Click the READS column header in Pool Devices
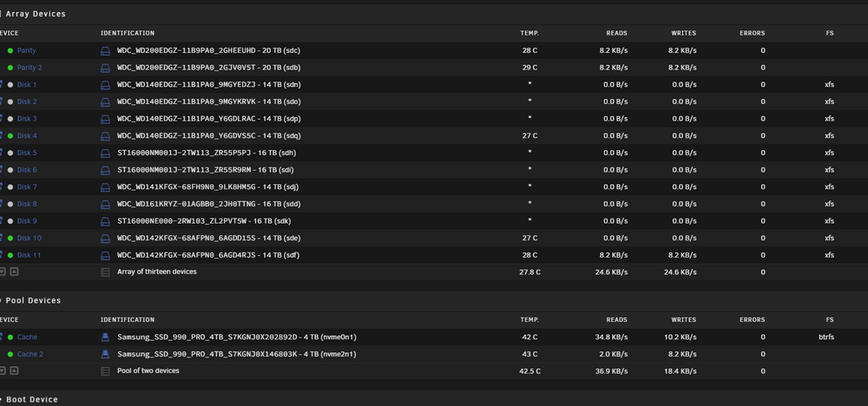Viewport: 868px width, 406px height. coord(616,320)
